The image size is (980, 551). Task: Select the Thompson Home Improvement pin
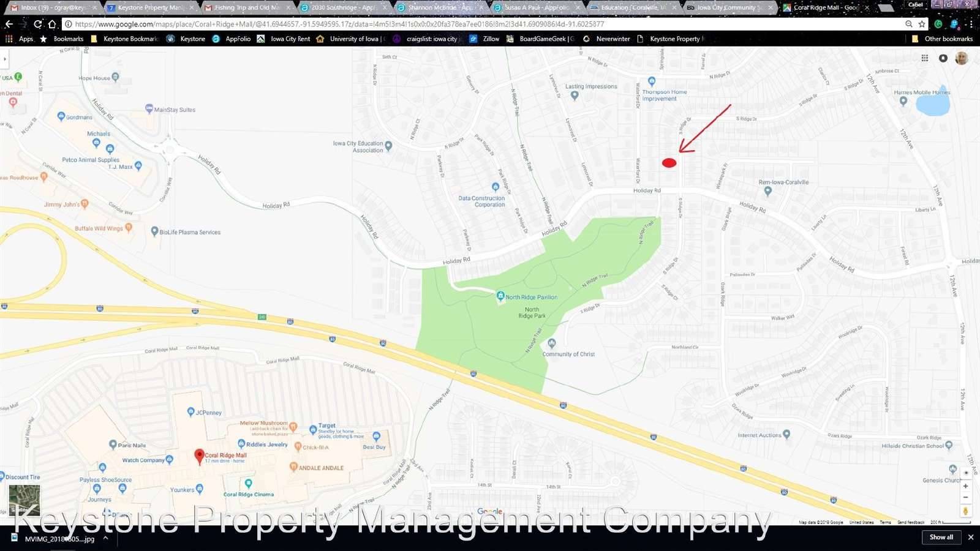click(652, 81)
